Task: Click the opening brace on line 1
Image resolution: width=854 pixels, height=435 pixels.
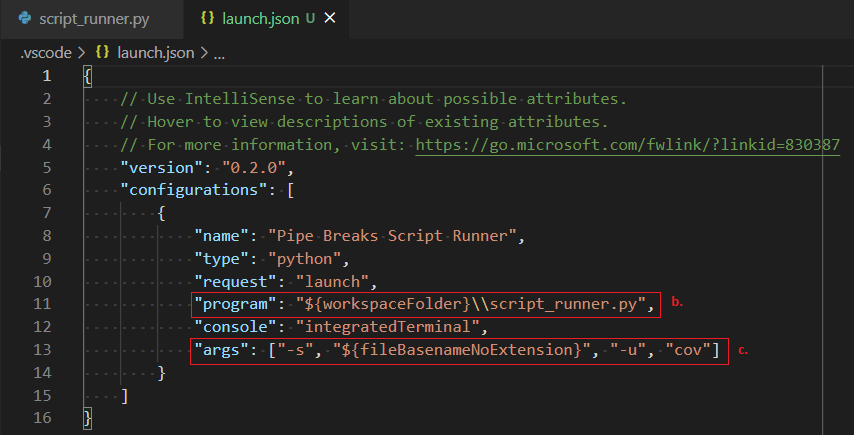Action: click(87, 76)
